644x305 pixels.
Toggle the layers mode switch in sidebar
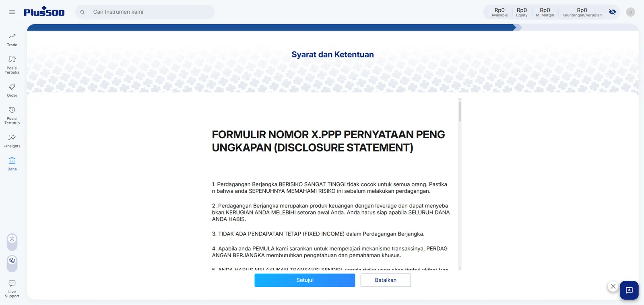[x=12, y=263]
